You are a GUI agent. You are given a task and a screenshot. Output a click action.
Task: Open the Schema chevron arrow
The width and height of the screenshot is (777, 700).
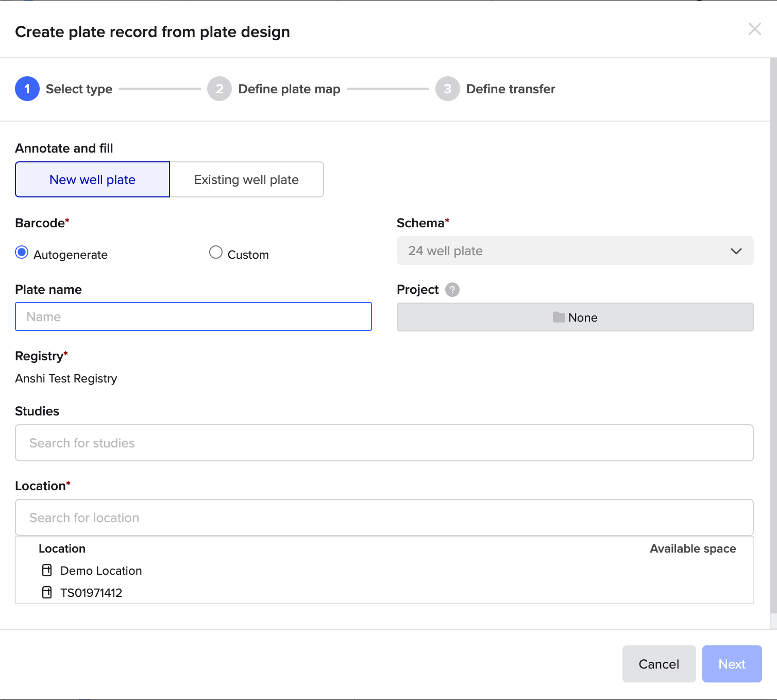point(736,251)
